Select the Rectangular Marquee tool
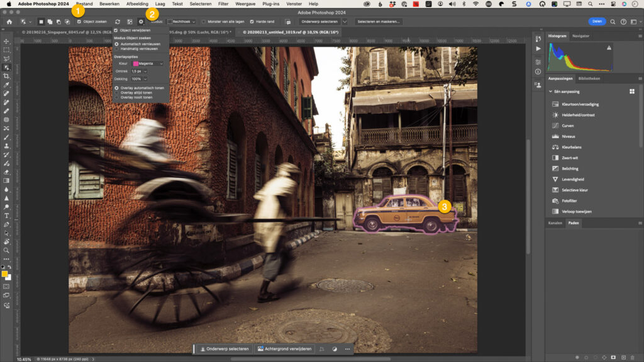 6,50
